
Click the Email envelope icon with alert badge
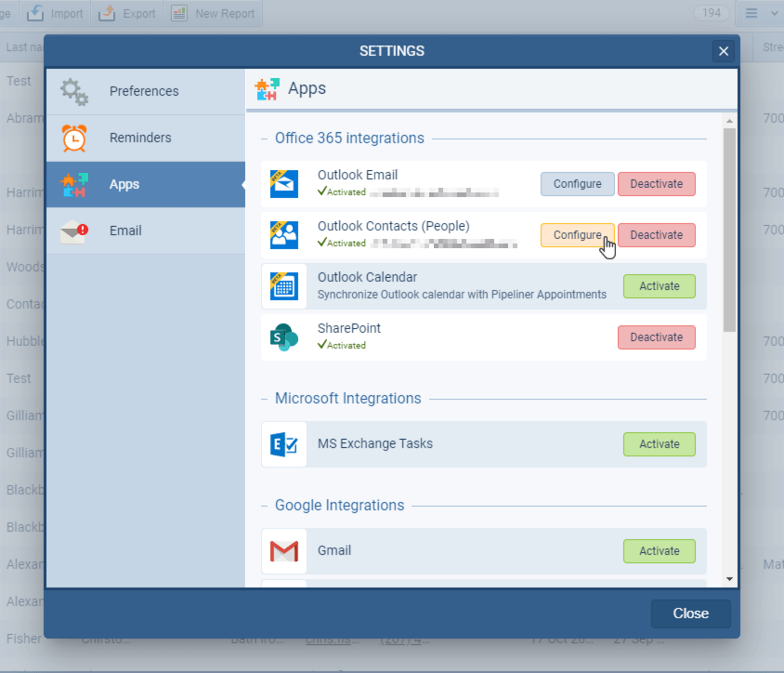click(75, 230)
